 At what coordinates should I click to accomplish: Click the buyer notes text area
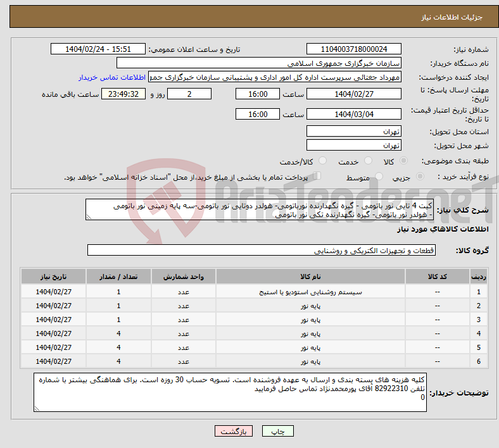pos(230,392)
